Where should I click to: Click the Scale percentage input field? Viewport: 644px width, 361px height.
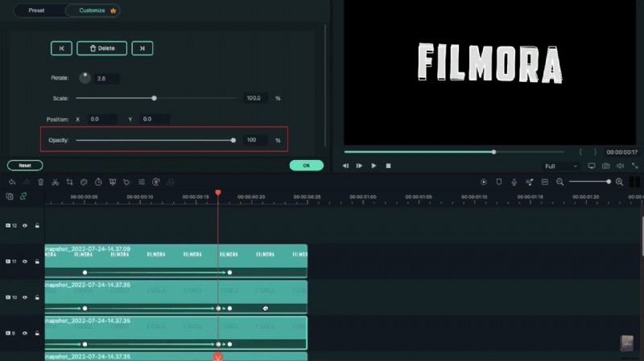click(254, 98)
